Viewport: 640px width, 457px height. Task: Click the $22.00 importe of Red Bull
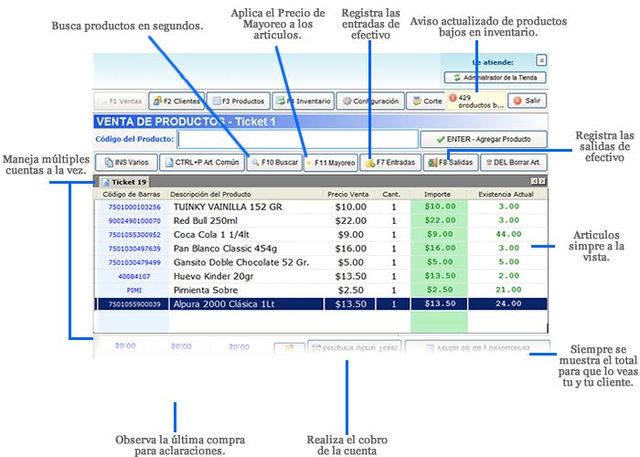[x=440, y=220]
